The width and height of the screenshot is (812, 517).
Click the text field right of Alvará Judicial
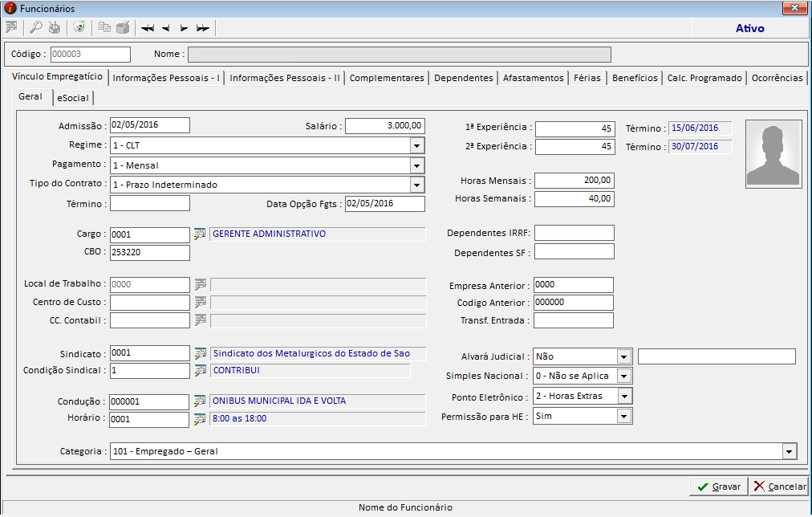tap(717, 356)
